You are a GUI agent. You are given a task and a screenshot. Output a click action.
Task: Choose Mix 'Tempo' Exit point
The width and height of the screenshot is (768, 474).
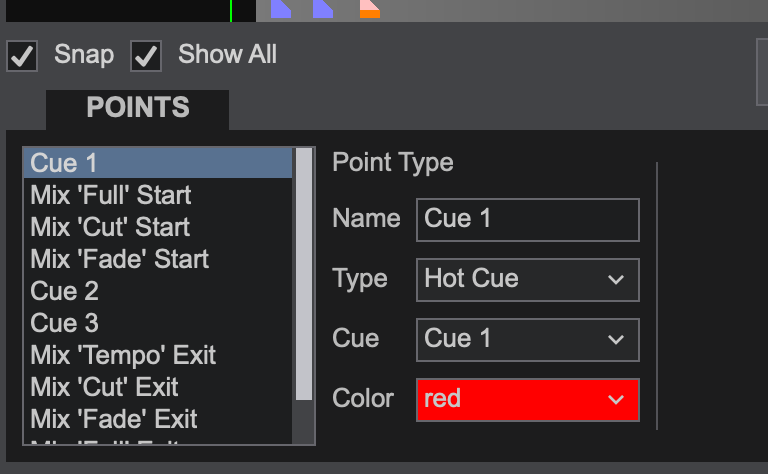[x=158, y=355]
